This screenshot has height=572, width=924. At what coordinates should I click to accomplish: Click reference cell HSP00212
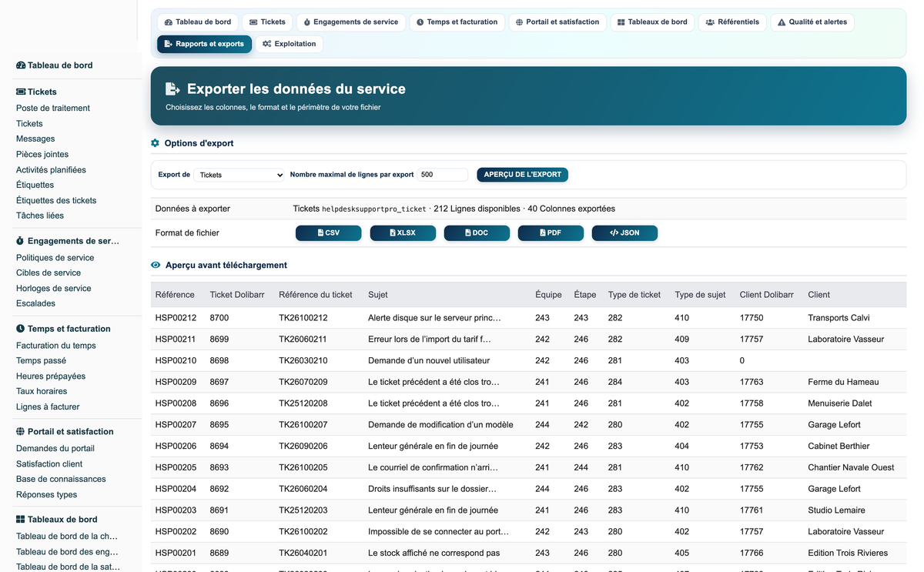click(176, 318)
